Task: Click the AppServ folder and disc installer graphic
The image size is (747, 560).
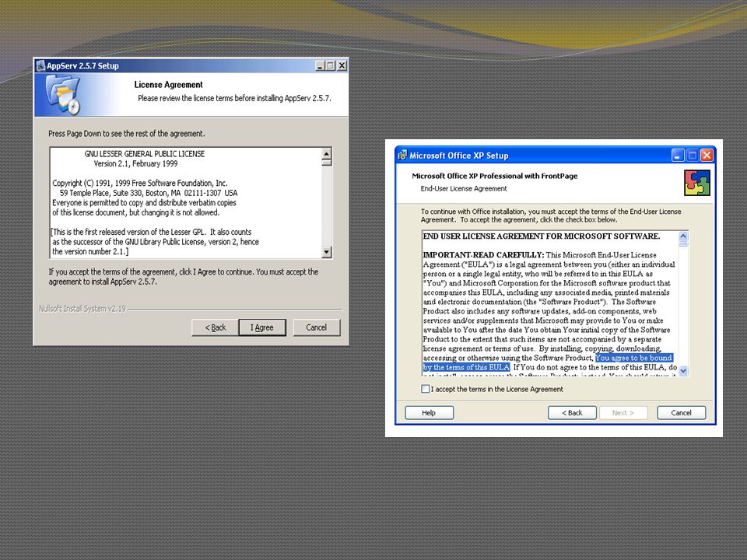Action: click(x=63, y=95)
